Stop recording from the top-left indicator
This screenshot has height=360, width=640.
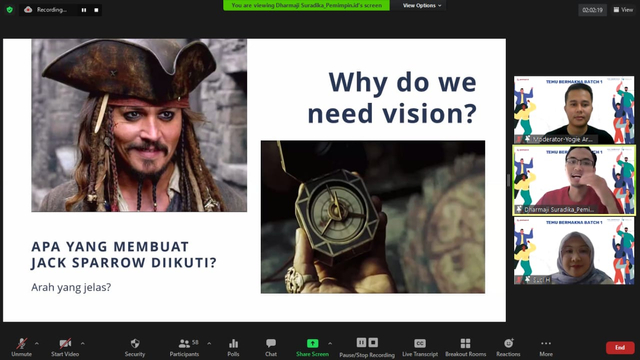click(x=96, y=10)
